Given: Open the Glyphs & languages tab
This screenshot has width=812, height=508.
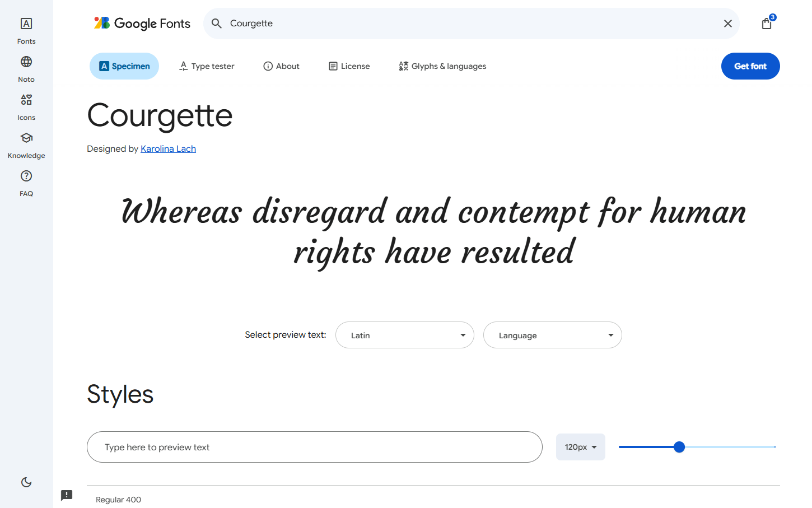Looking at the screenshot, I should [x=442, y=66].
